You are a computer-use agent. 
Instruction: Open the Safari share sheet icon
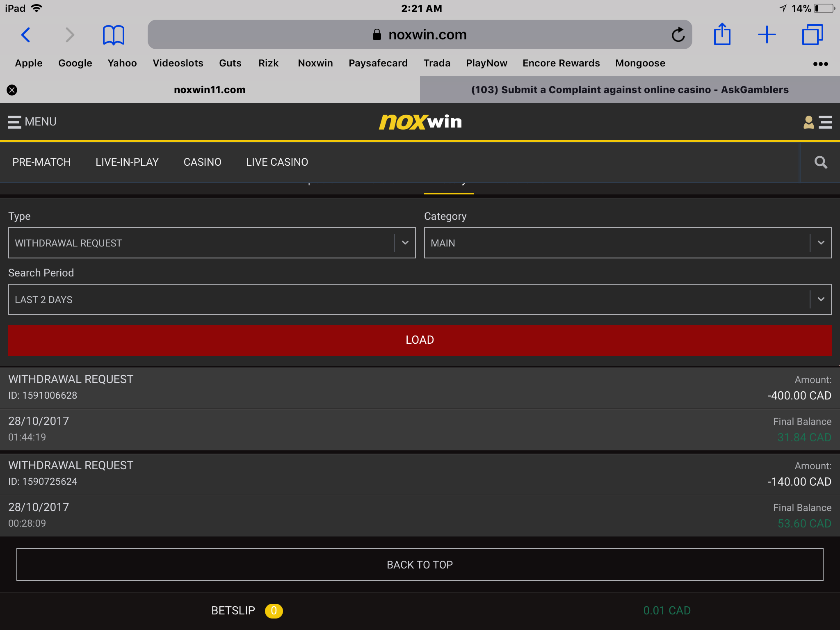click(x=722, y=34)
